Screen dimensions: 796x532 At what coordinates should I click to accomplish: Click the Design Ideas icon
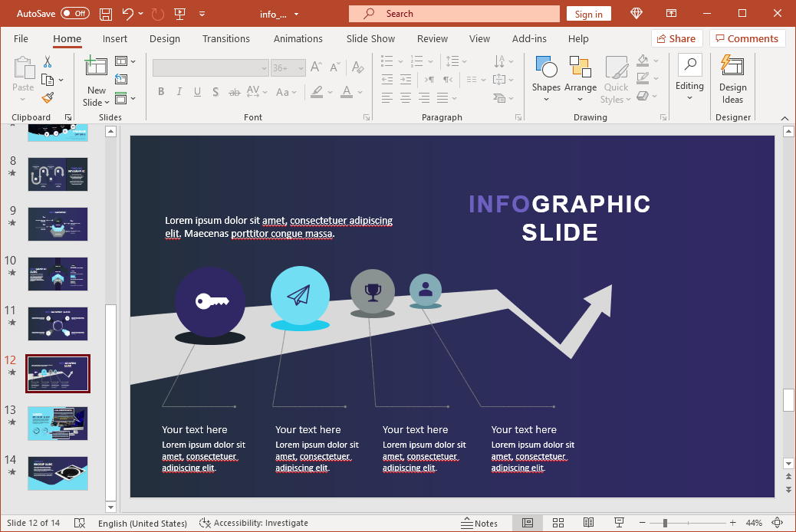(x=732, y=79)
